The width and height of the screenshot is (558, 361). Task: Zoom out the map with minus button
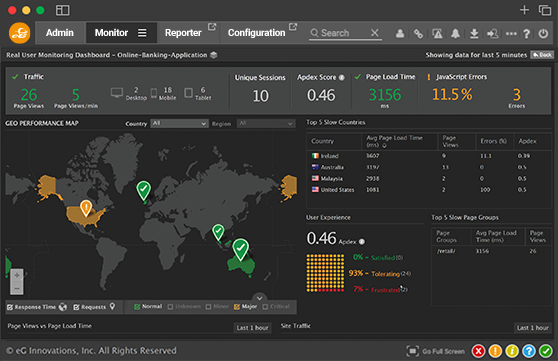(17, 288)
